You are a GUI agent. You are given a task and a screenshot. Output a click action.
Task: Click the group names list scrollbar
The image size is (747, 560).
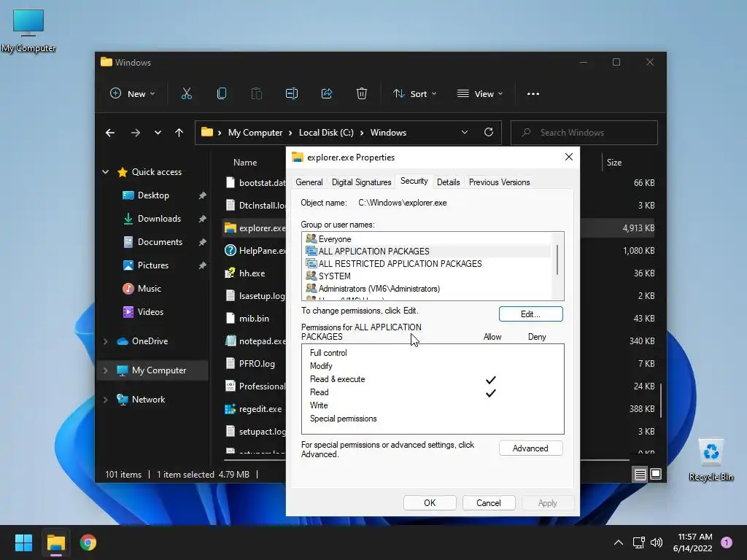point(557,260)
